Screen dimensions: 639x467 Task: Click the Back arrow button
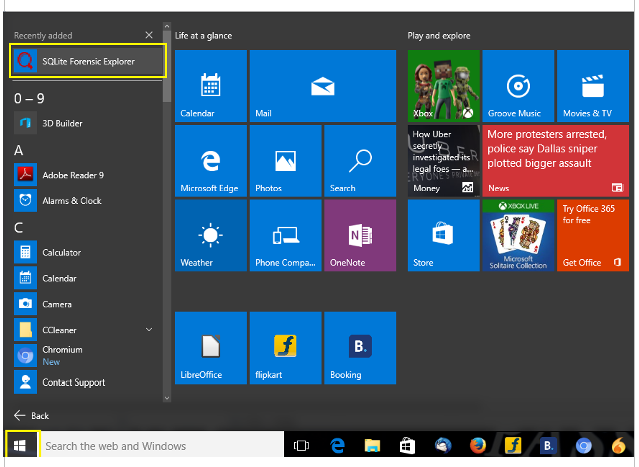(x=31, y=416)
